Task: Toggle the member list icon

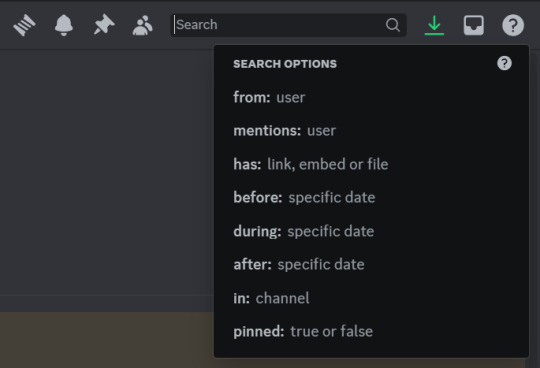Action: (x=143, y=25)
